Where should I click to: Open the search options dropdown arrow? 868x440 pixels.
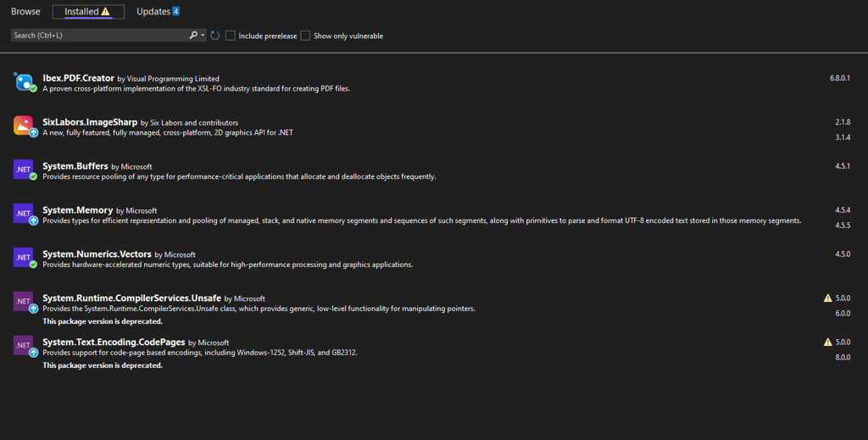click(x=203, y=36)
